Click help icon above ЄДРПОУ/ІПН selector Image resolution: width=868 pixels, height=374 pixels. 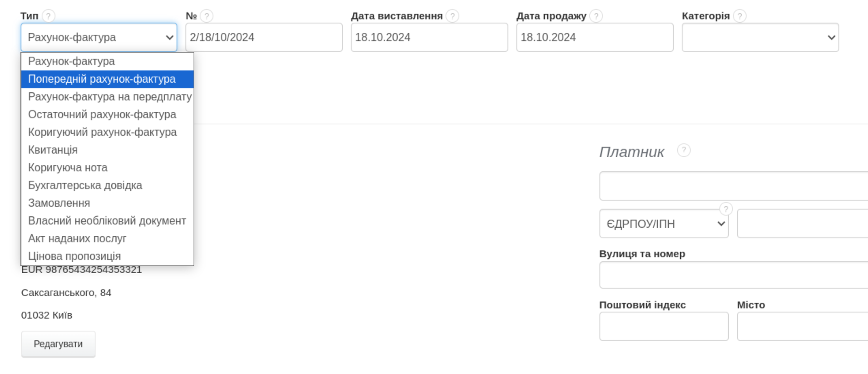click(x=726, y=209)
